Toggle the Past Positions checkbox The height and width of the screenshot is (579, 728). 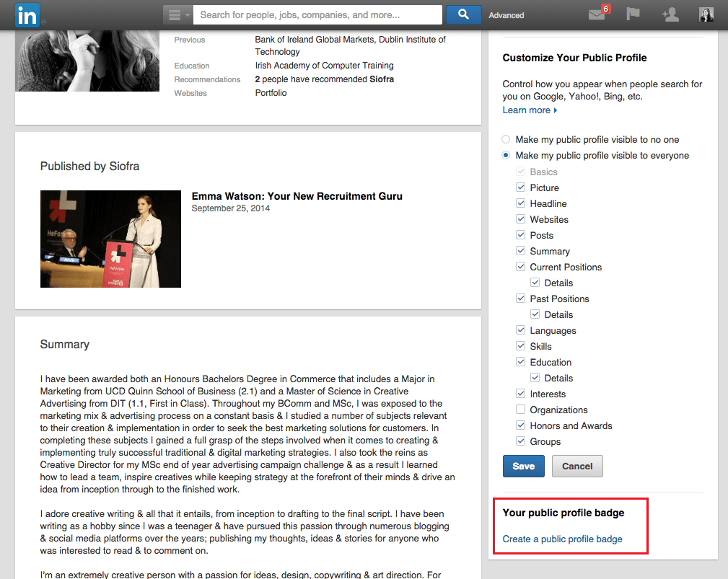pos(520,299)
